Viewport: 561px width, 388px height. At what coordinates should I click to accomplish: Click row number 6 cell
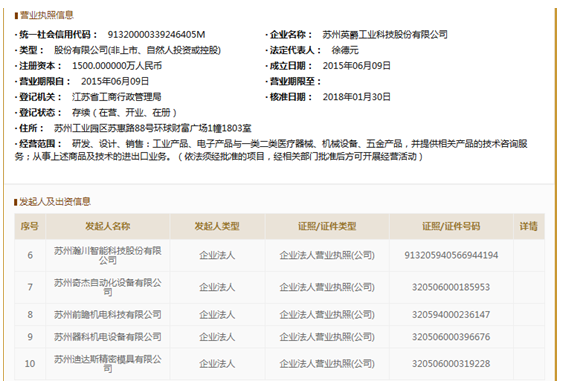(x=30, y=255)
